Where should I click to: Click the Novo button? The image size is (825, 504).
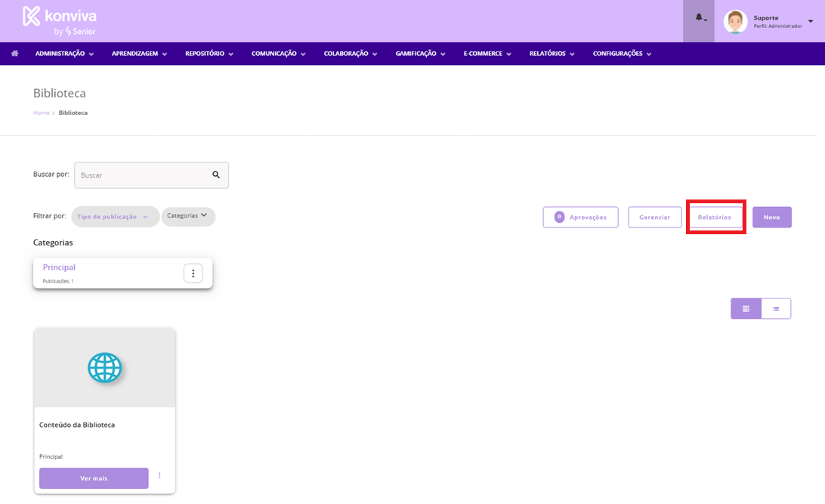coord(771,218)
